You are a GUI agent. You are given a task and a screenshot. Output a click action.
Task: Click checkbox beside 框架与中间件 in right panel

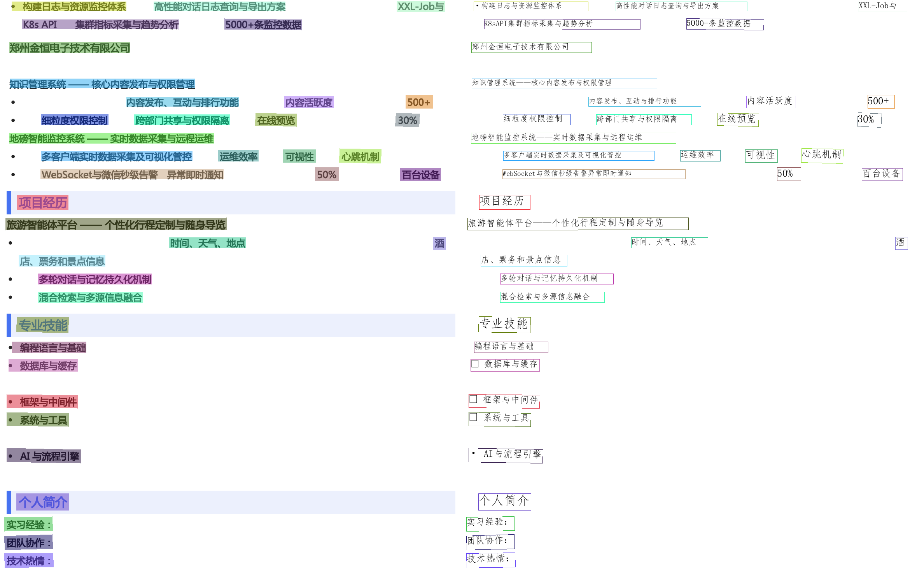(473, 399)
